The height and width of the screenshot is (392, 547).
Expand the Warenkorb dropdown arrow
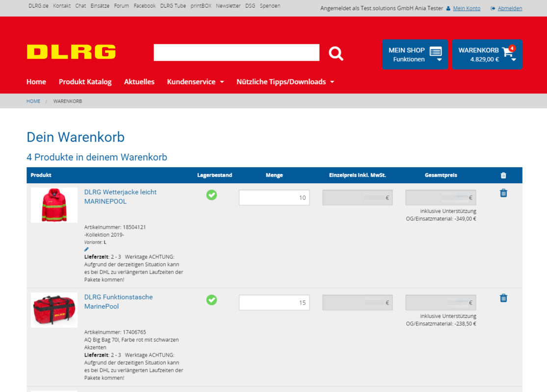click(x=514, y=60)
